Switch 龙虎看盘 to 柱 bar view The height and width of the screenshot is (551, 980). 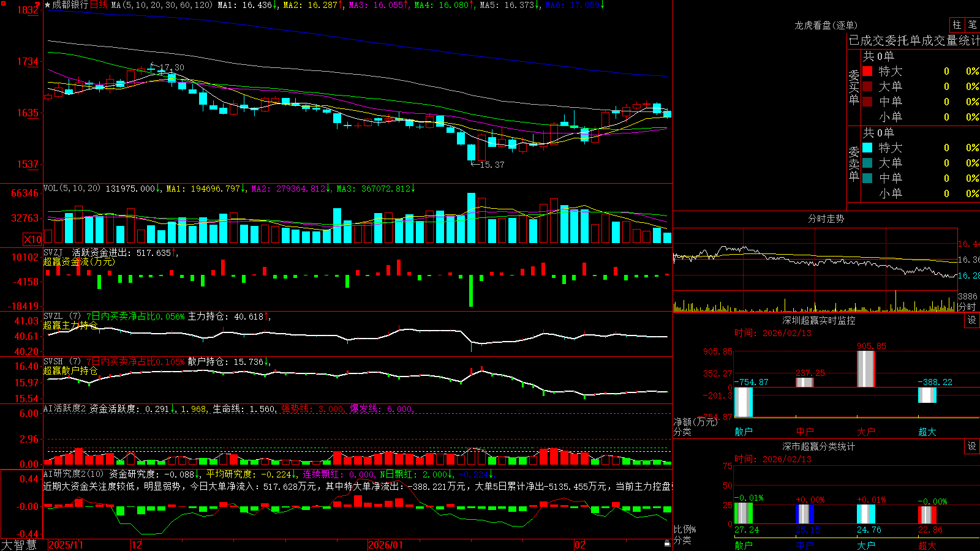click(957, 24)
